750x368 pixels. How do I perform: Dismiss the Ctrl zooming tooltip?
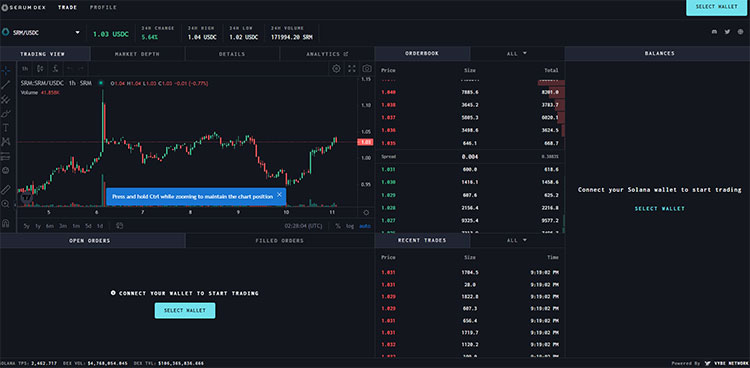click(279, 195)
